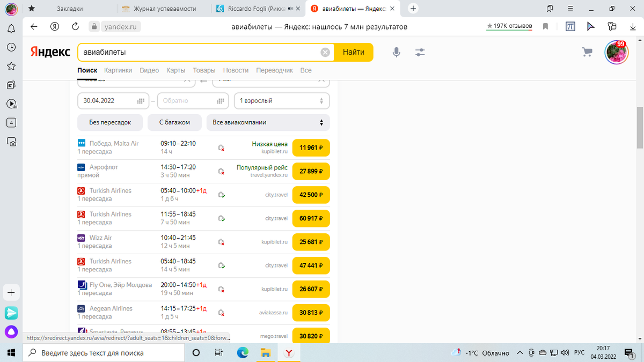The image size is (644, 362).
Task: Open the 1 взрослый passenger dropdown
Action: click(x=282, y=101)
